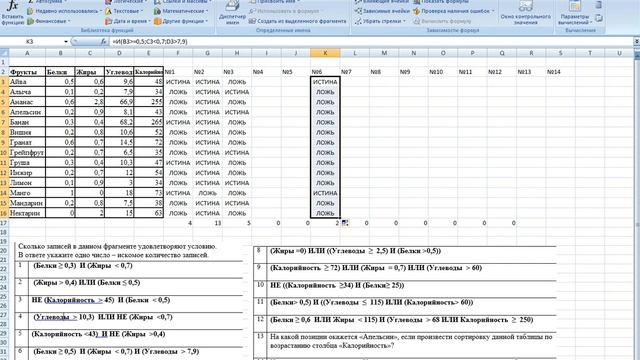Image resolution: width=640 pixels, height=360 pixels.
Task: Open autofill options icon below column K
Action: click(345, 223)
